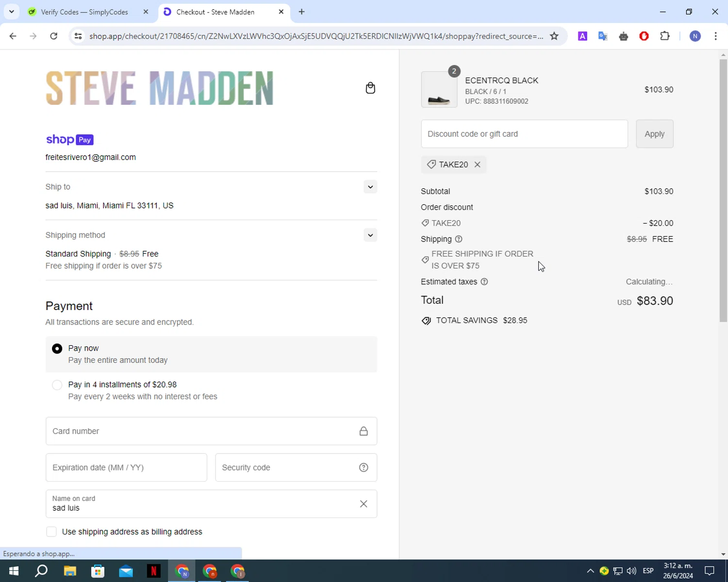
Task: Click the email freitesrivero1@gmail.com
Action: (91, 157)
